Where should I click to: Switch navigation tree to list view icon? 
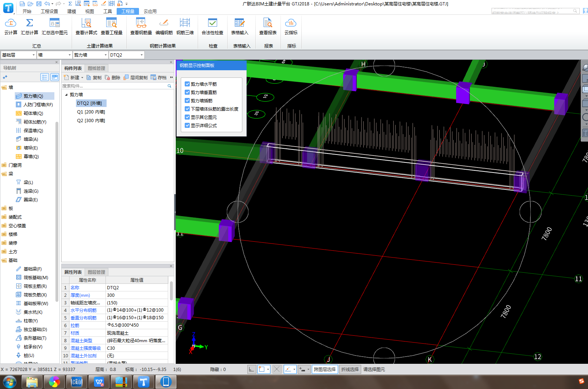click(45, 77)
